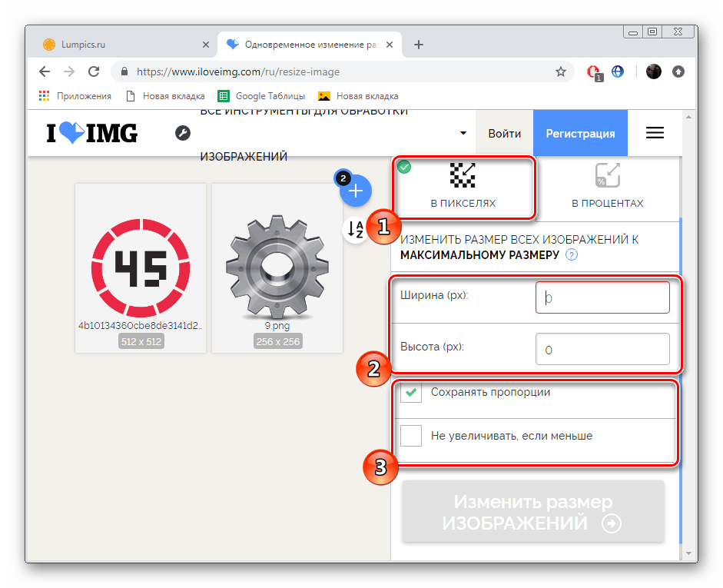This screenshot has height=588, width=723.
Task: Select the В ПИКСЕЛЯХ resize mode
Action: 463,188
